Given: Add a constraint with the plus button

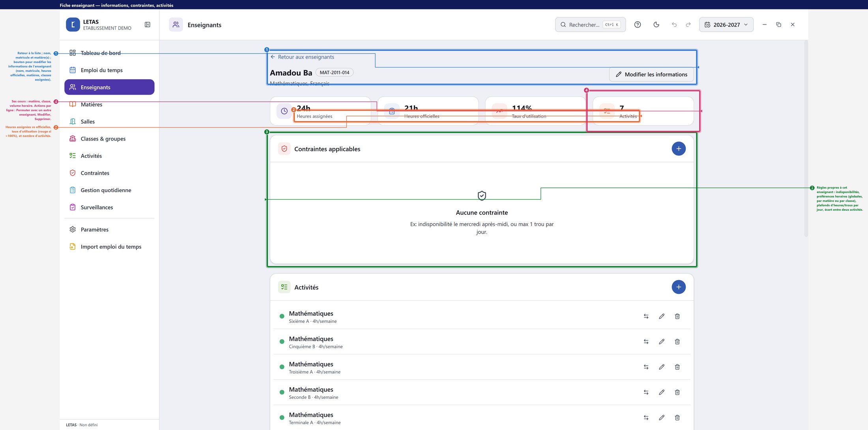Looking at the screenshot, I should tap(679, 149).
